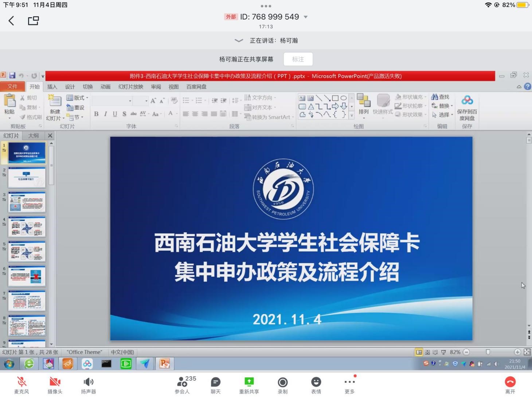Image resolution: width=532 pixels, height=399 pixels.
Task: Unmute the 麦克风 microphone
Action: pos(21,385)
